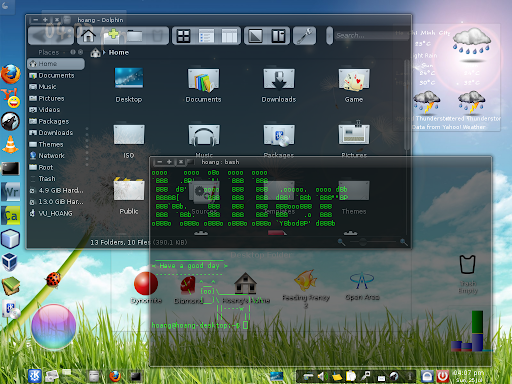This screenshot has width=512, height=384.
Task: Click the trash icon in Dolphin's toolbar
Action: tap(157, 36)
